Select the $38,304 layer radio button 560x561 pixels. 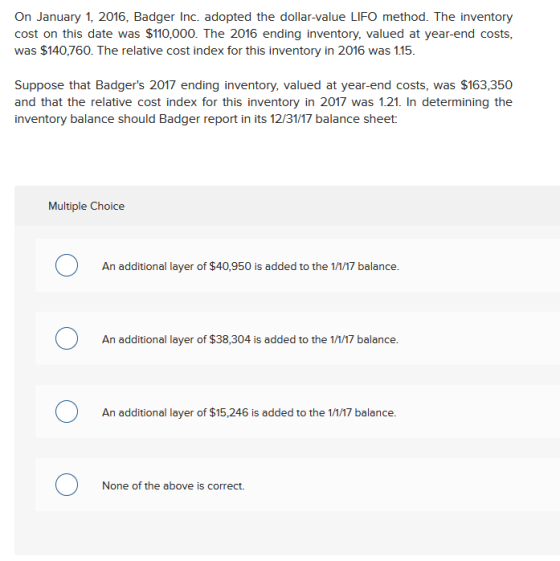coord(67,338)
